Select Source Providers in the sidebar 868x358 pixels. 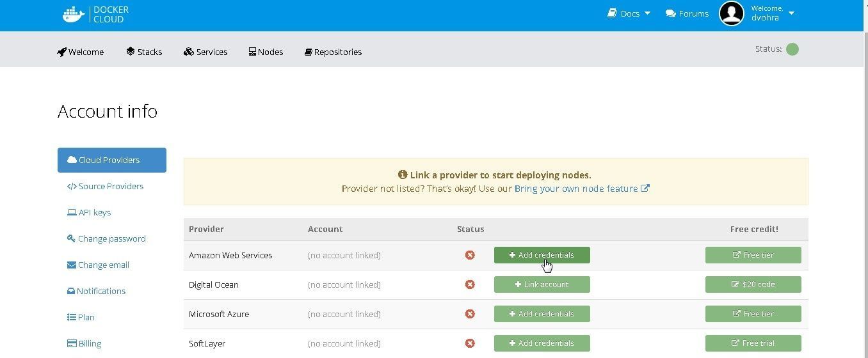[105, 187]
